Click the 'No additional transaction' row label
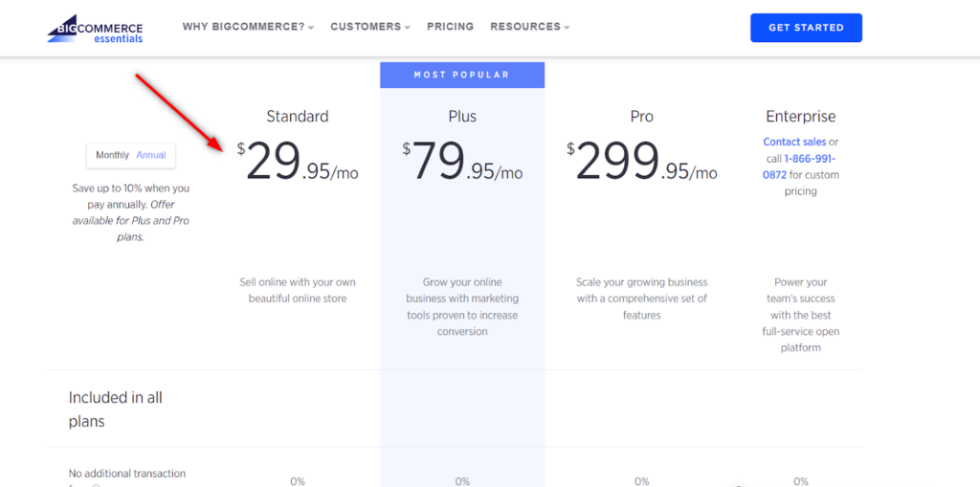Screen dimensions: 980x487 (x=127, y=474)
